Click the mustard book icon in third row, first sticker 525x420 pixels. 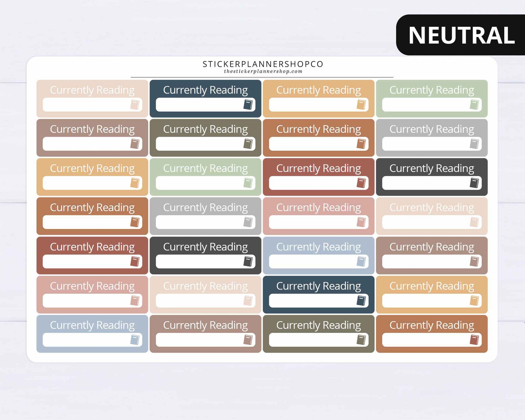[135, 183]
